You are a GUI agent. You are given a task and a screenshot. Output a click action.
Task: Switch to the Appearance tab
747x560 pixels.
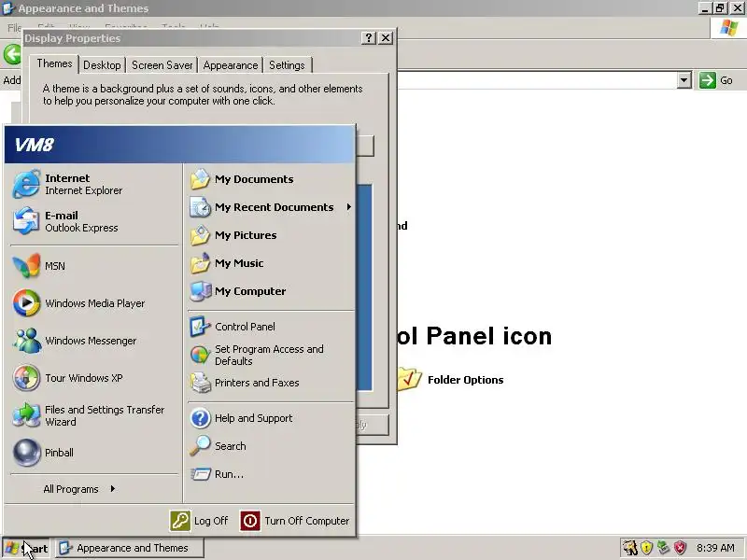(231, 65)
